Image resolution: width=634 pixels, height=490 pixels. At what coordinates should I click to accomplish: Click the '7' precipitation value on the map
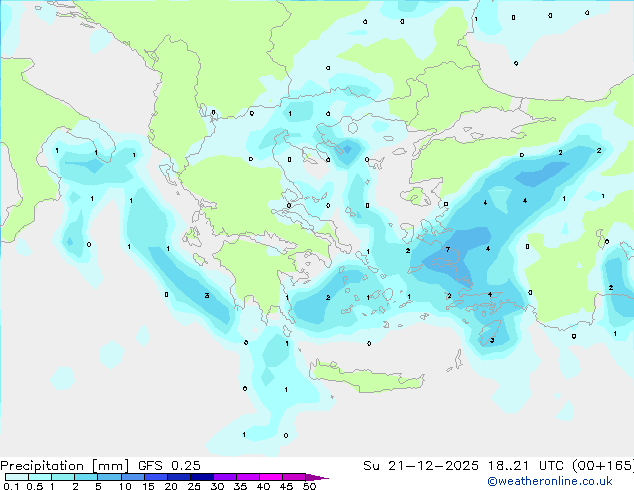pyautogui.click(x=448, y=249)
